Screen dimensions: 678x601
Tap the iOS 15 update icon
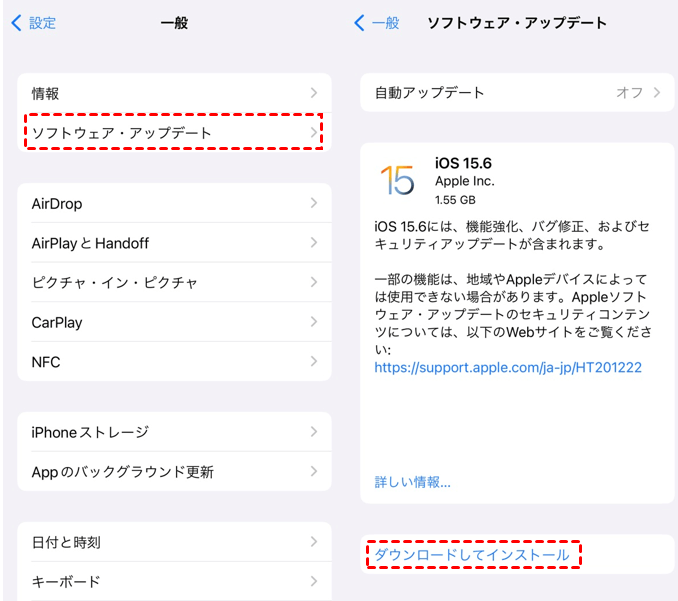397,180
